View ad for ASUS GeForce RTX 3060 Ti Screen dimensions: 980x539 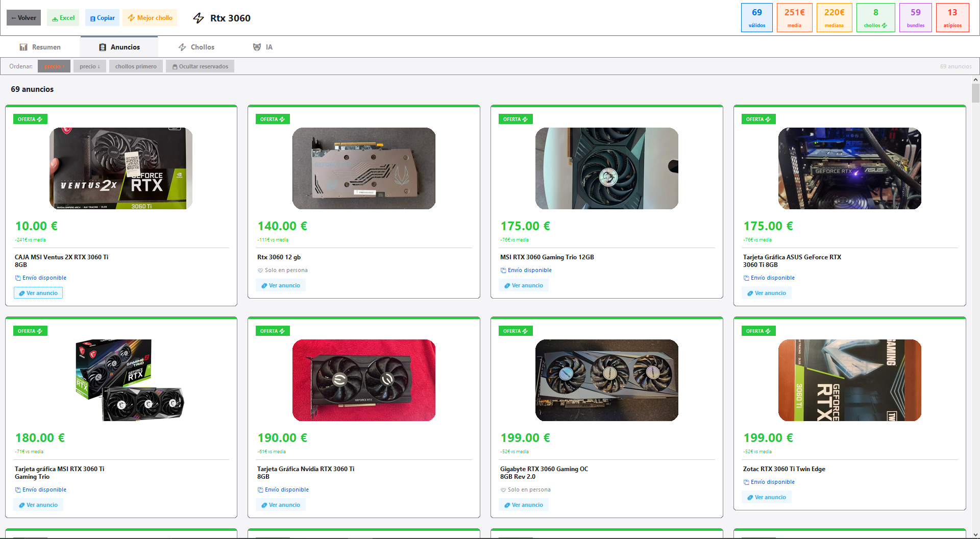pos(767,293)
